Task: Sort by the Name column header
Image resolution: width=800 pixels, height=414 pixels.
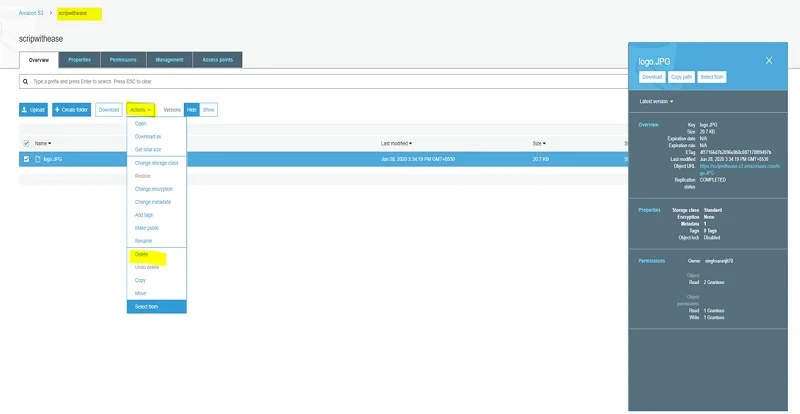Action: [x=43, y=143]
